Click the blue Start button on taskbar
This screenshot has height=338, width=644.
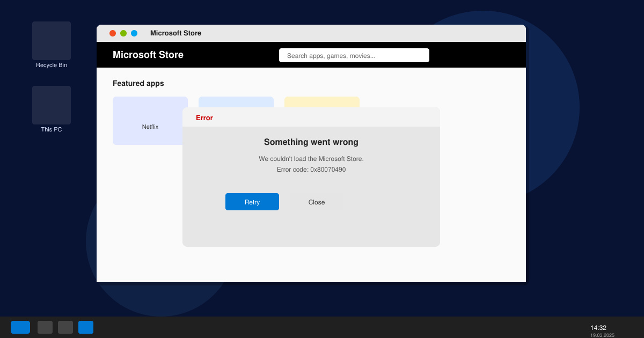(20, 327)
